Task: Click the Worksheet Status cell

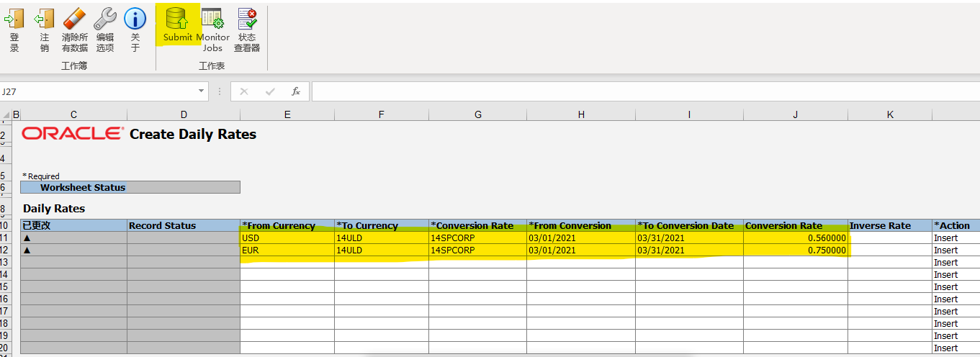Action: point(130,187)
